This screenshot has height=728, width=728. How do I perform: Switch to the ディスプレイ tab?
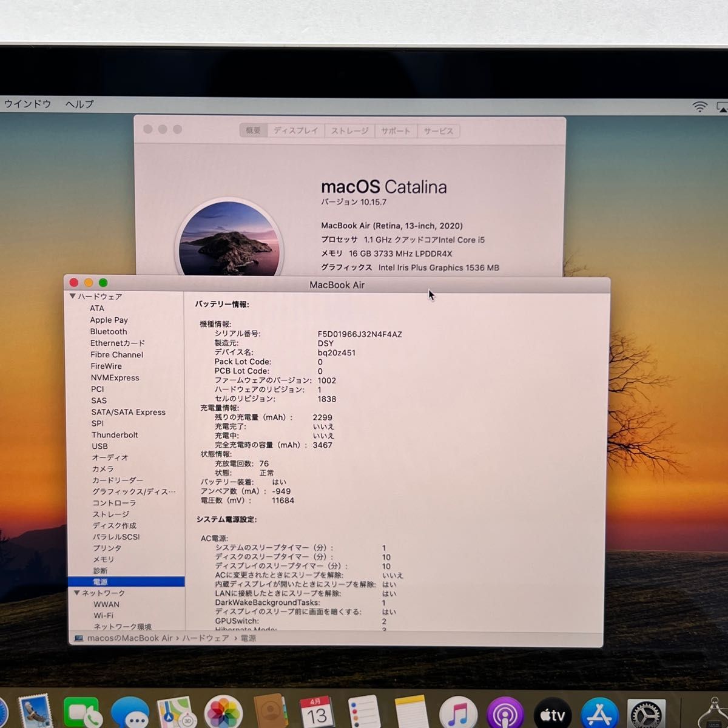click(295, 130)
